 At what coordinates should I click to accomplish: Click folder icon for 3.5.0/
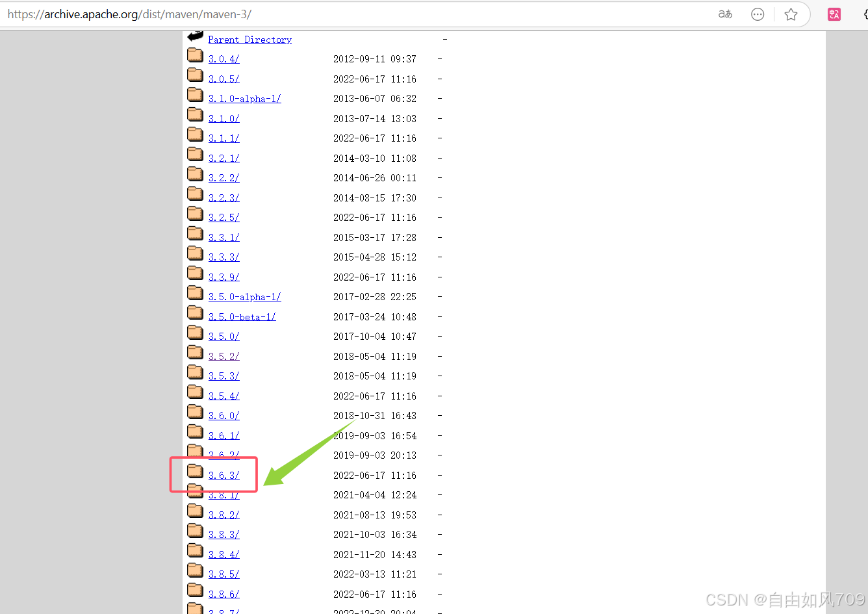[x=195, y=333]
